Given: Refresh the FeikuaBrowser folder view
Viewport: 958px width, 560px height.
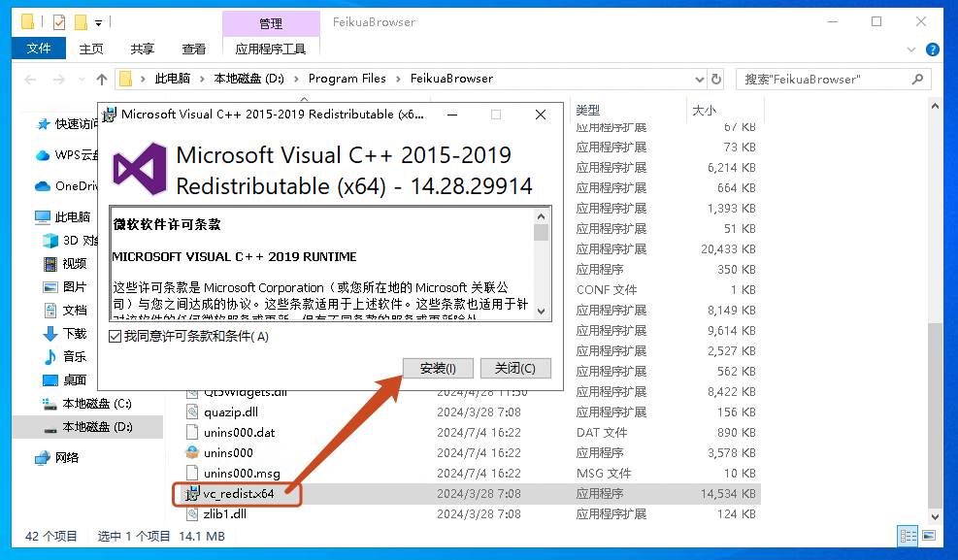Looking at the screenshot, I should coord(716,79).
